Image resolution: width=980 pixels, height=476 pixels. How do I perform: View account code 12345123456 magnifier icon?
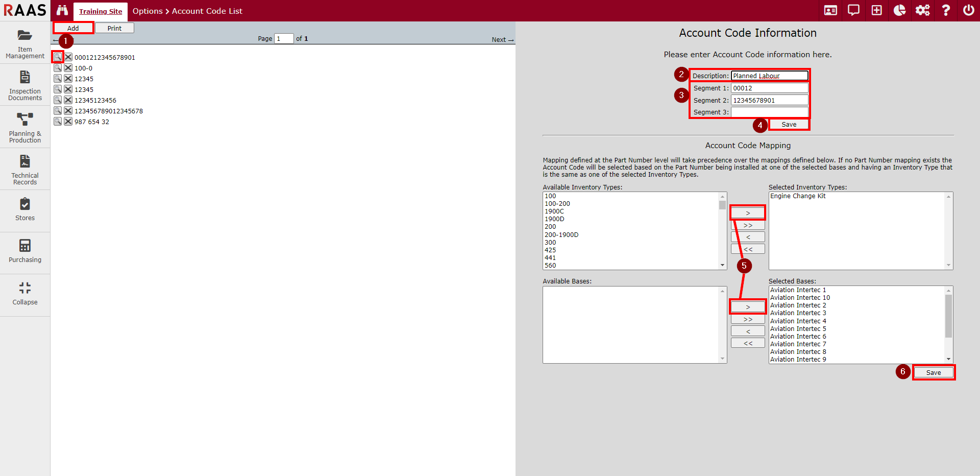tap(58, 100)
